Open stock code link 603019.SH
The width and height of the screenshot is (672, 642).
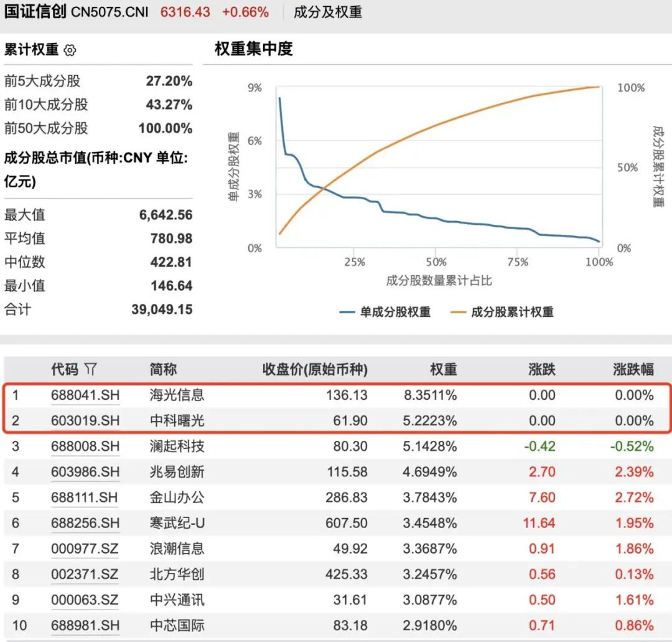85,420
